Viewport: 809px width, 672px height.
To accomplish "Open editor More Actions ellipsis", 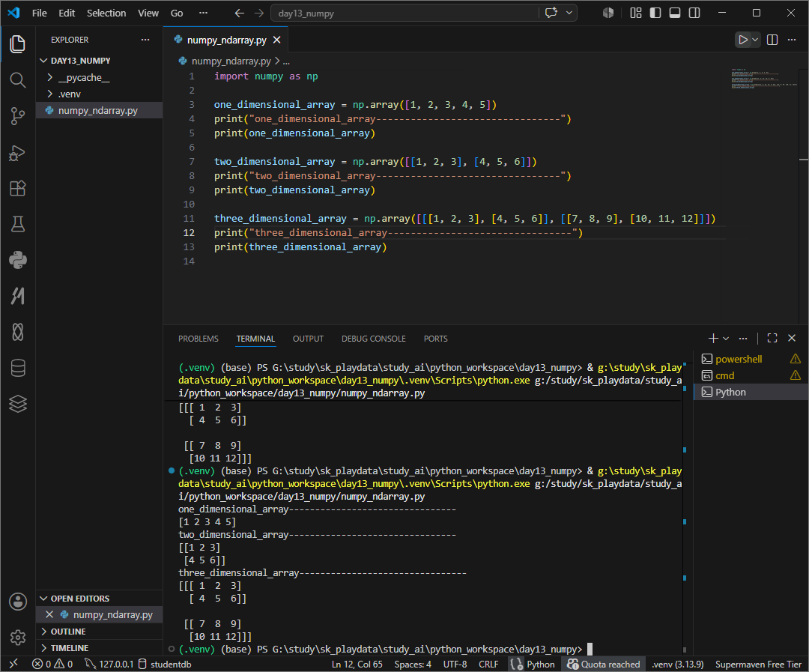I will [x=792, y=40].
